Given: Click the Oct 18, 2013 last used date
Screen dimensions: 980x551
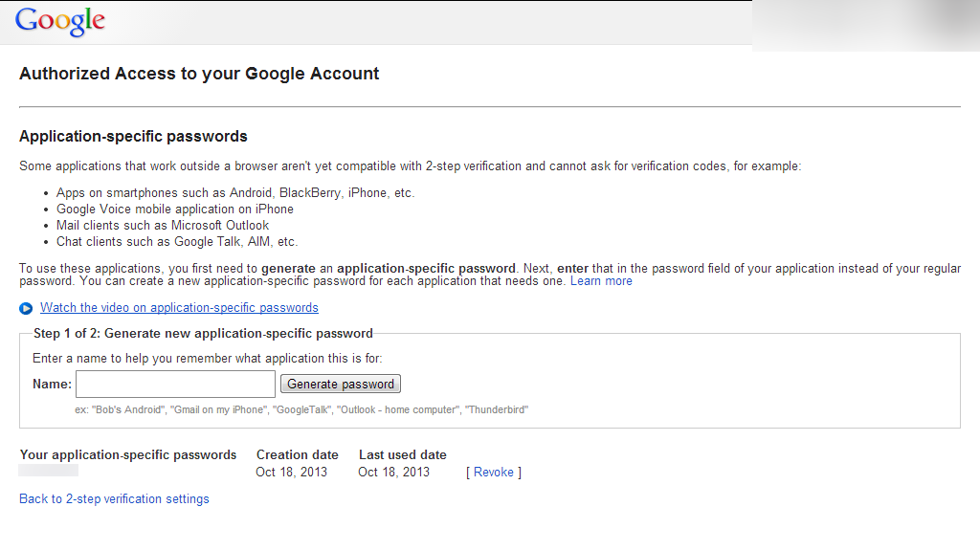Looking at the screenshot, I should [x=393, y=472].
